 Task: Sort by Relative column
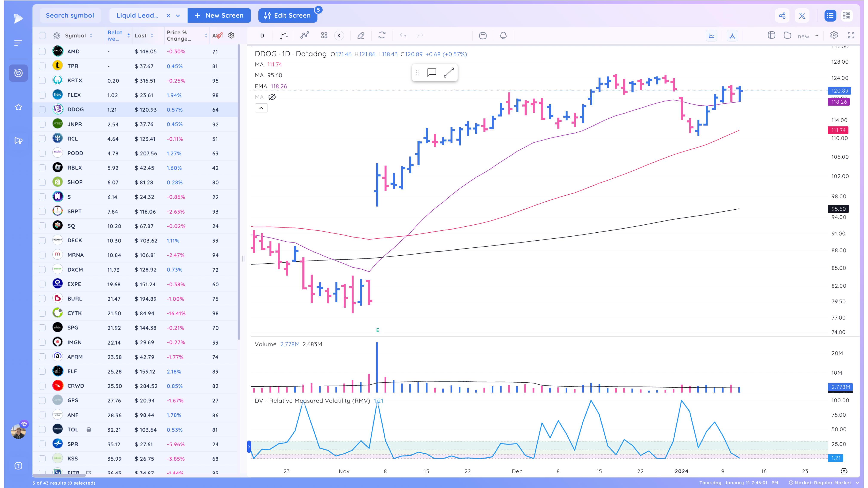tap(118, 35)
